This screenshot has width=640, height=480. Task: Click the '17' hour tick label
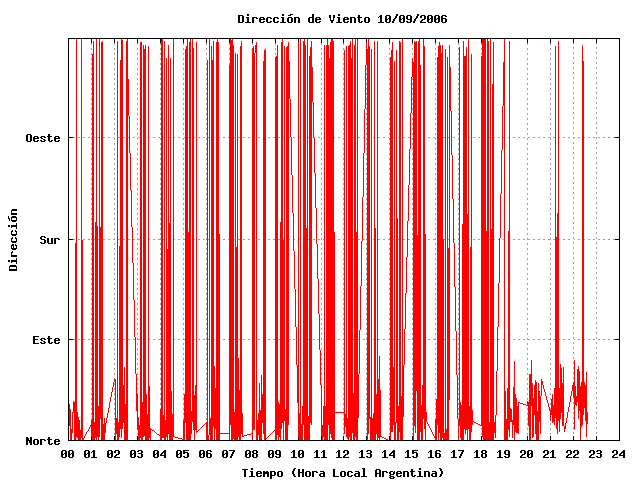(458, 454)
